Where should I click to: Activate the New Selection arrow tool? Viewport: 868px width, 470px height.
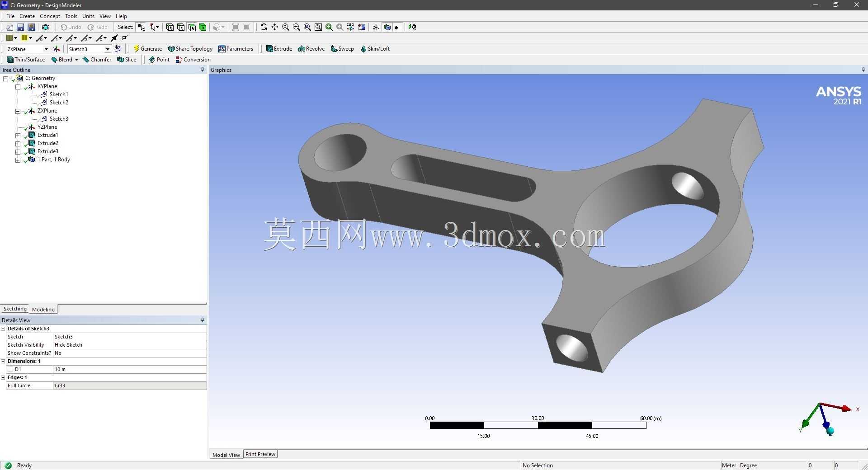[x=142, y=27]
